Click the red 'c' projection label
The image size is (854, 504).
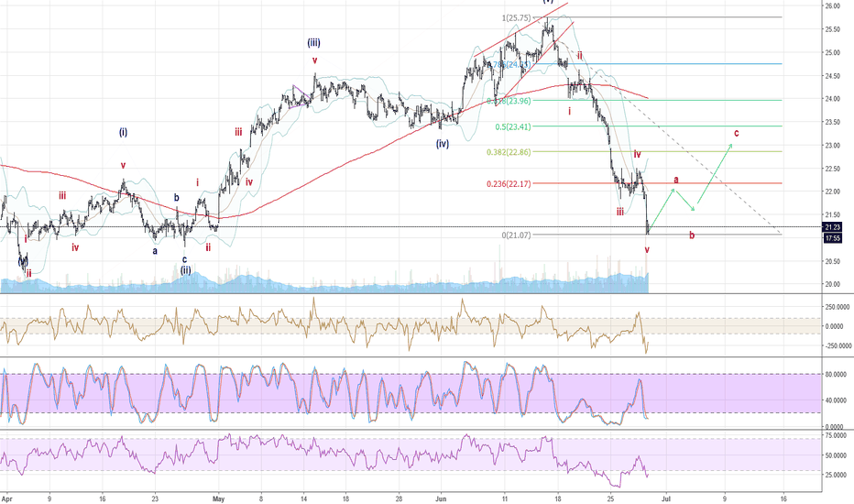click(737, 132)
